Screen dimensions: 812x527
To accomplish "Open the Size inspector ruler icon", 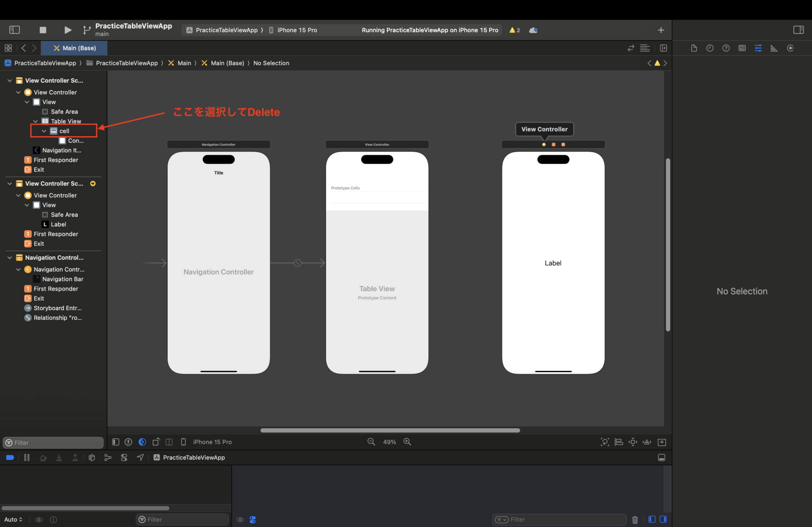I will pos(774,48).
